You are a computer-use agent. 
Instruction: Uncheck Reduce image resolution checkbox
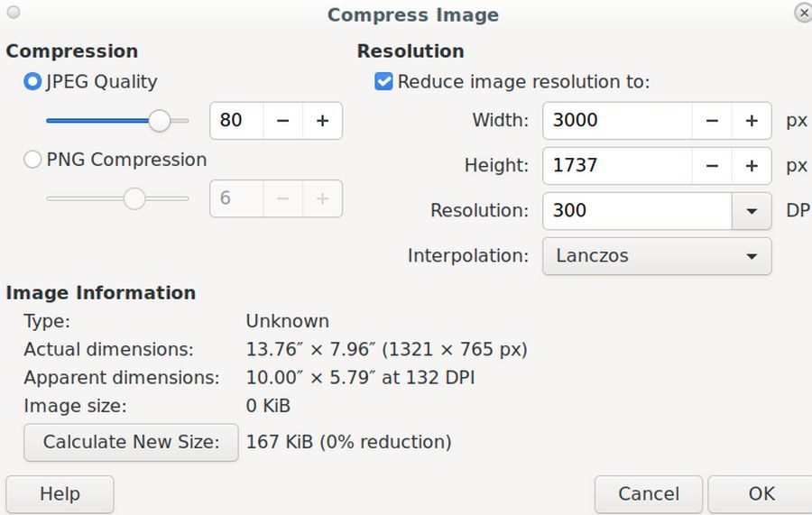[x=384, y=82]
